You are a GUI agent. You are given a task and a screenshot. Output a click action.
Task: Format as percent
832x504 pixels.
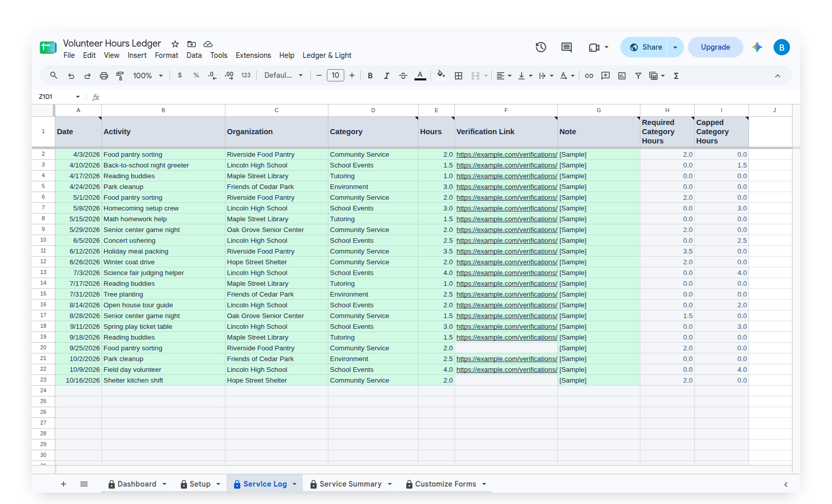pos(196,75)
